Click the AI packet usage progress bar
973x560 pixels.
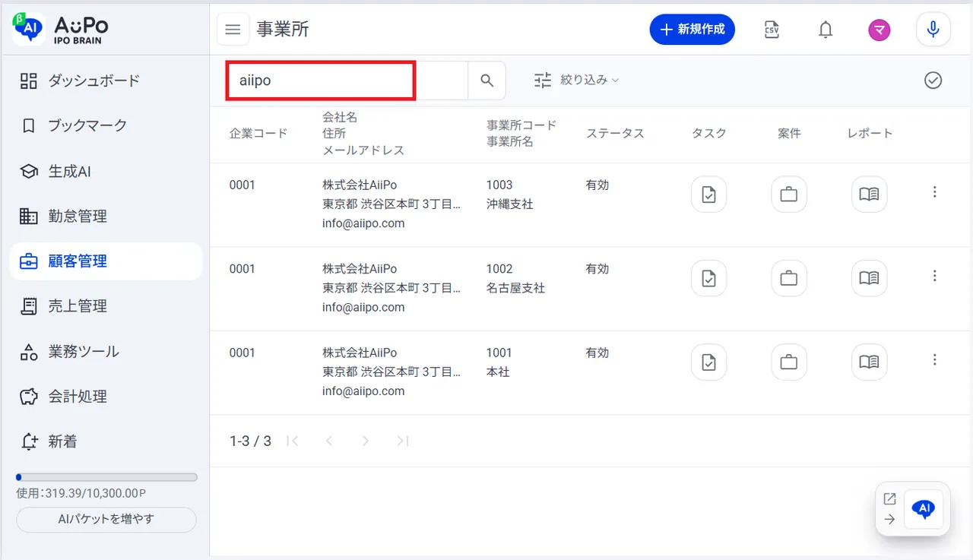click(106, 477)
